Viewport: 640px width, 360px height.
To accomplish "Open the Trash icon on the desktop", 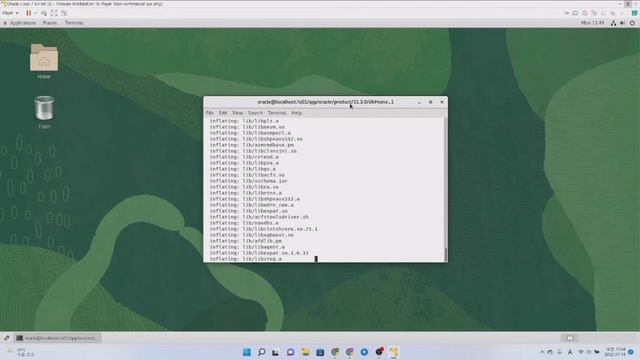I will (x=44, y=111).
